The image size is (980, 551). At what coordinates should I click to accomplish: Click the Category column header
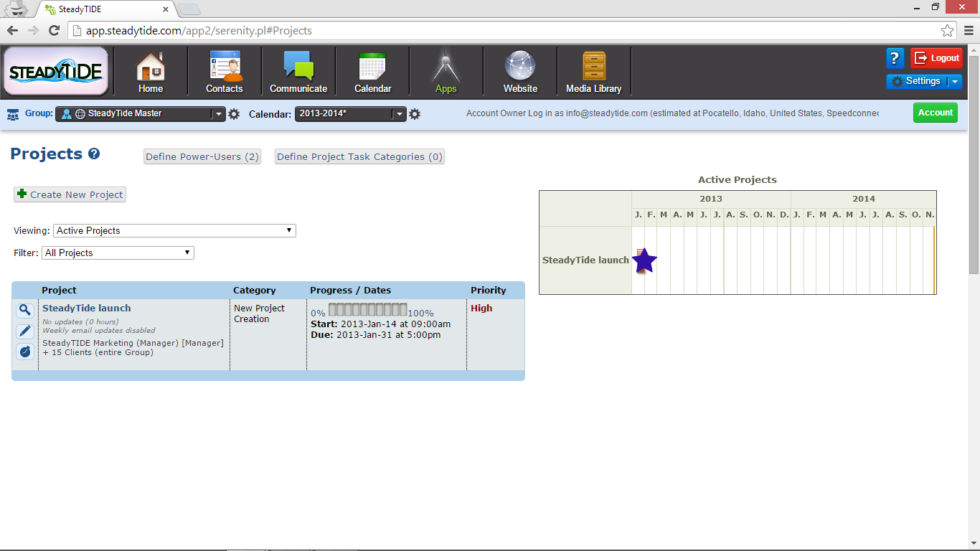(x=255, y=291)
